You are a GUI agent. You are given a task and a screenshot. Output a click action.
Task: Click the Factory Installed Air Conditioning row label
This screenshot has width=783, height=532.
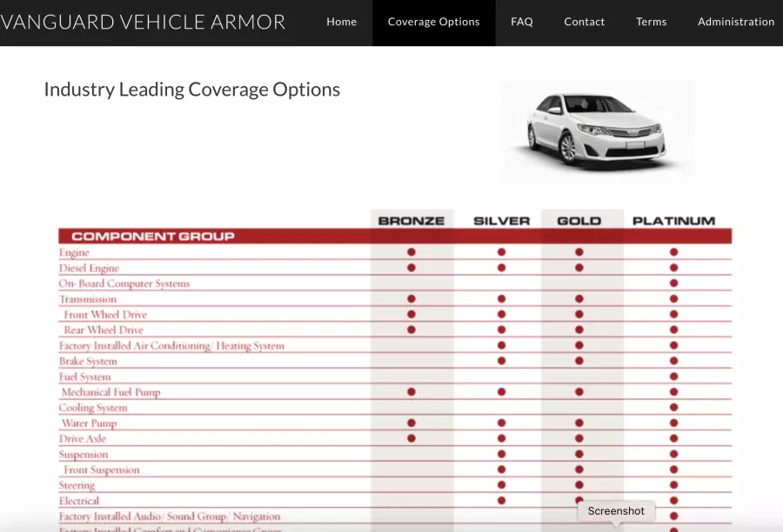(x=171, y=346)
